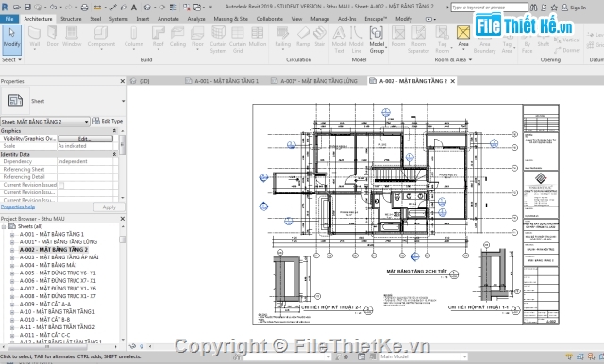This screenshot has height=364, width=604.
Task: Select the Floor tool
Action: pos(197,38)
